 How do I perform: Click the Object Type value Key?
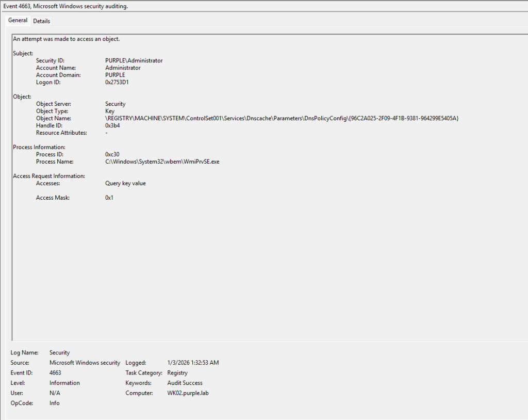tap(109, 111)
